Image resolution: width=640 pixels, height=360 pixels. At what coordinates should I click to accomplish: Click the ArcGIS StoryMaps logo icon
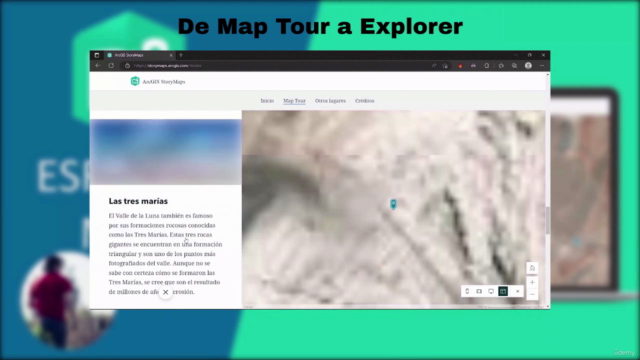coord(135,81)
